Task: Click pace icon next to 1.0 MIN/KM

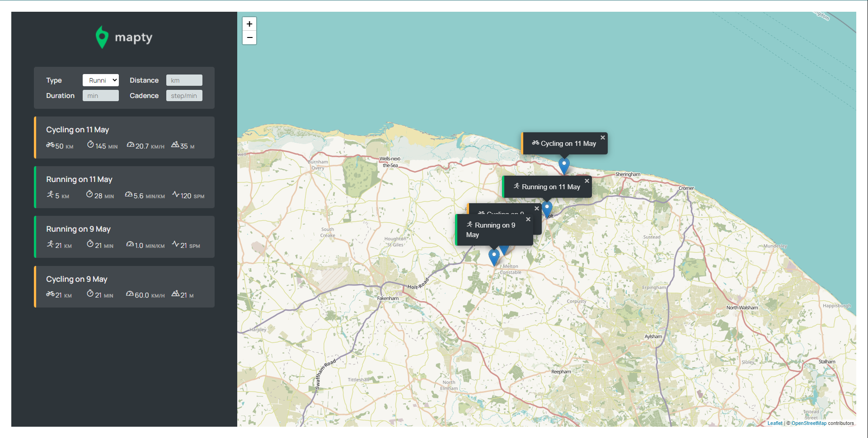Action: click(130, 244)
